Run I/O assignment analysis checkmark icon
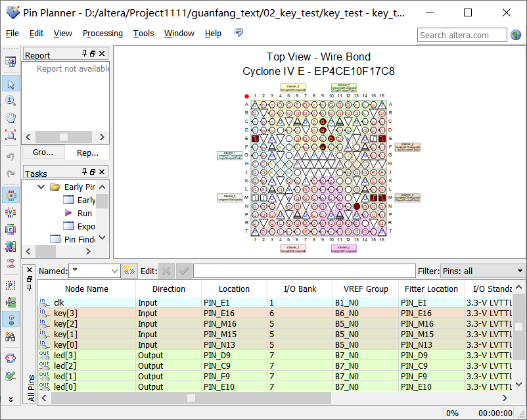The width and height of the screenshot is (527, 420). pos(11,375)
